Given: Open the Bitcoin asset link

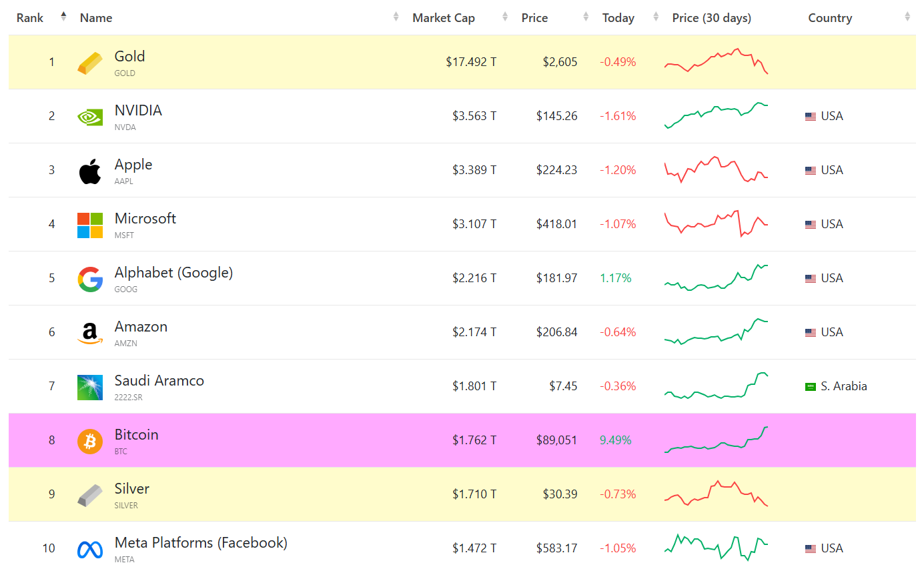Looking at the screenshot, I should click(137, 435).
